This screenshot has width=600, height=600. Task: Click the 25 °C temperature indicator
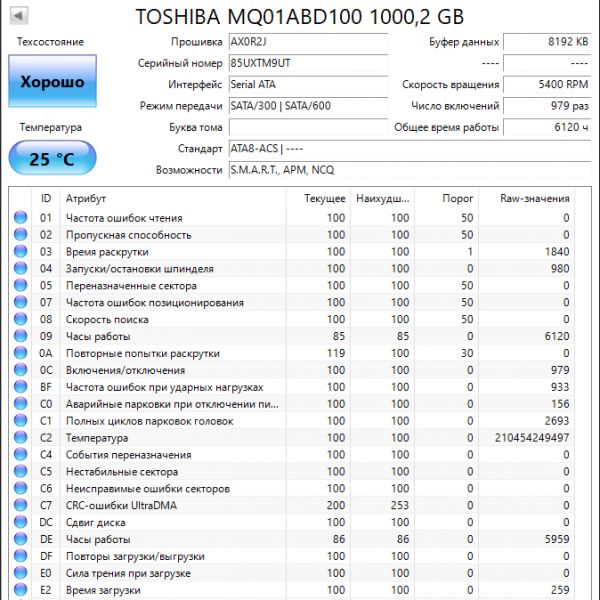52,158
